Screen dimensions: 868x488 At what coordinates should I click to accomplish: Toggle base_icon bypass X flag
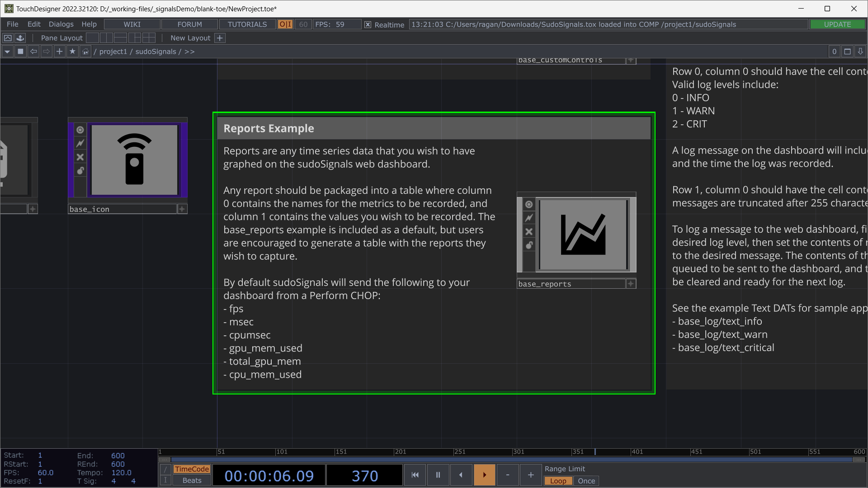pyautogui.click(x=80, y=157)
